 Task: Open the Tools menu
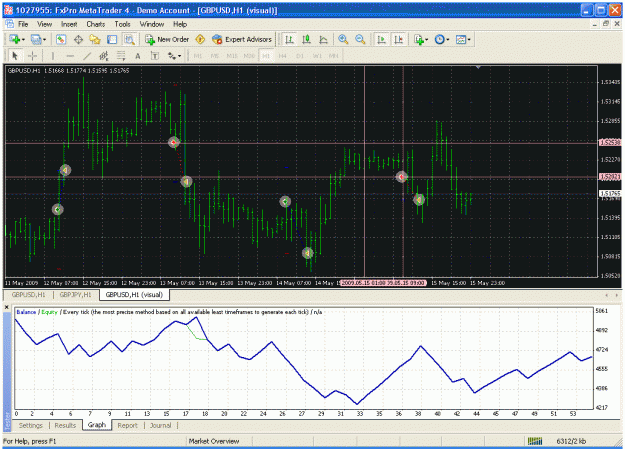(x=122, y=24)
